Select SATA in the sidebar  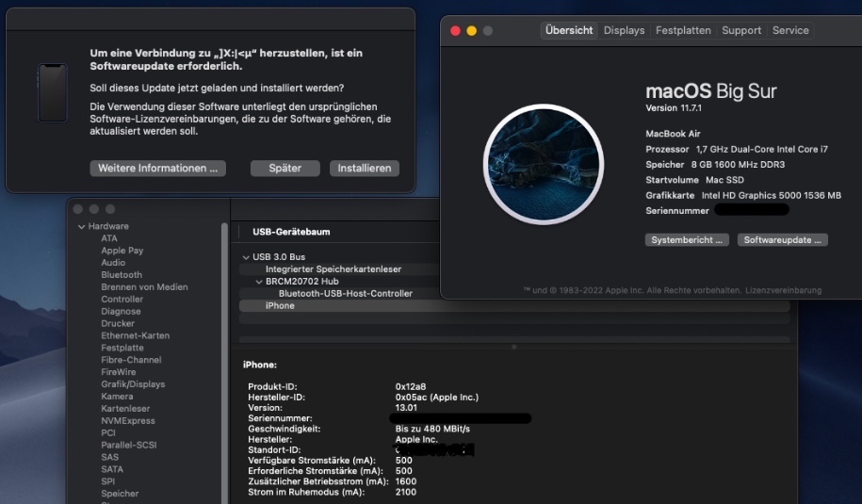(112, 469)
